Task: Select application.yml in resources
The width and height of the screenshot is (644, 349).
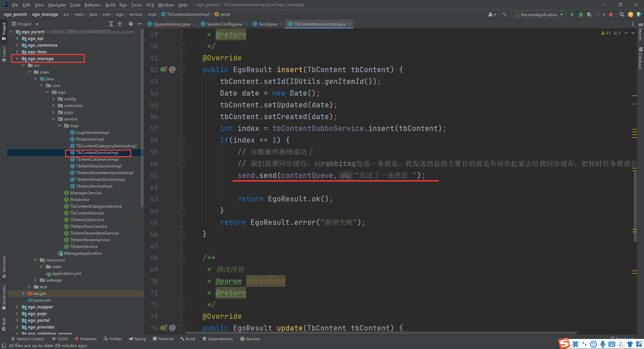Action: pyautogui.click(x=66, y=273)
